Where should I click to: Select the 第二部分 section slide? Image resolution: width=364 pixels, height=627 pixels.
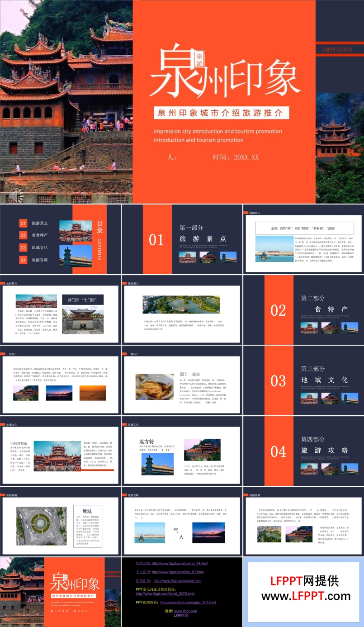click(303, 310)
